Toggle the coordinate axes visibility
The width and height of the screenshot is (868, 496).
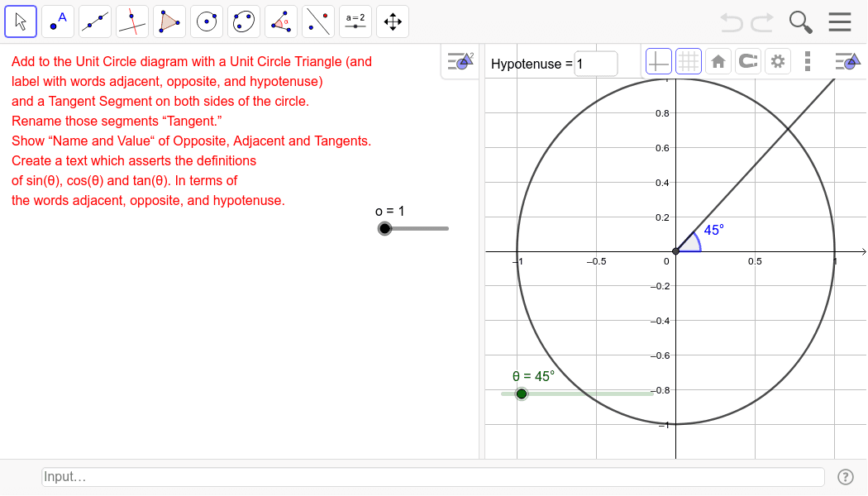click(x=658, y=61)
